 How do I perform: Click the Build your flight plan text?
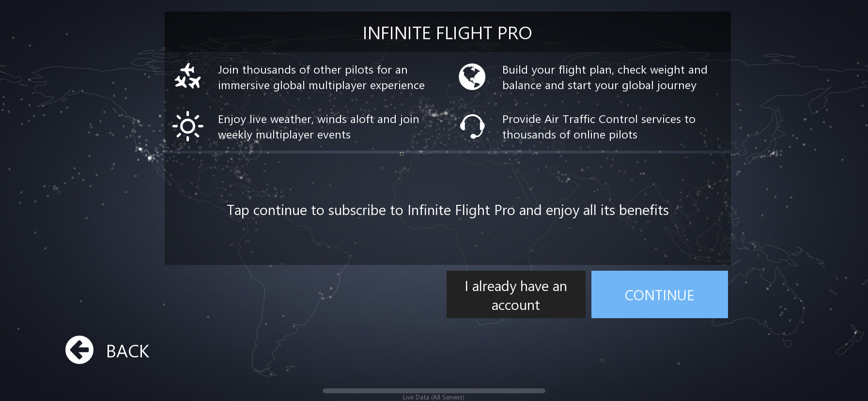(x=604, y=77)
